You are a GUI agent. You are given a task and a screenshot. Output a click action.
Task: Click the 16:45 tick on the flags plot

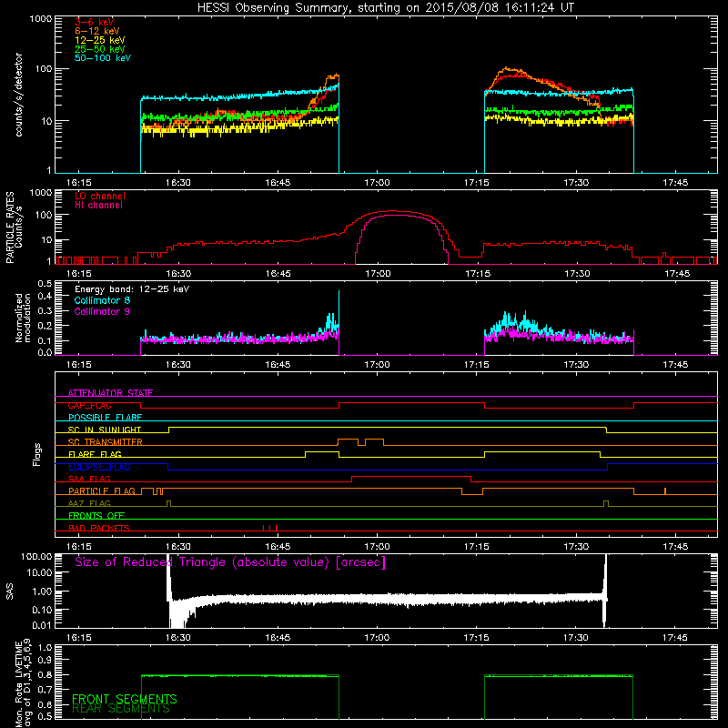(x=278, y=547)
